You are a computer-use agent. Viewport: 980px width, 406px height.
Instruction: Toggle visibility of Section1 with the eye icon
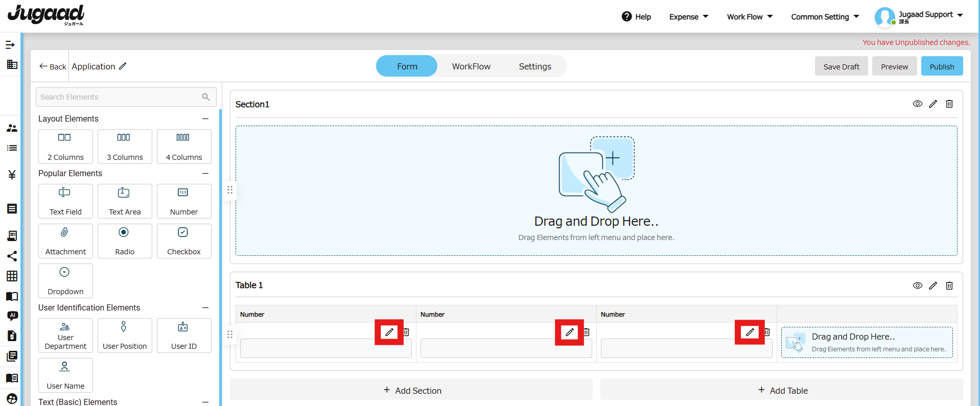[917, 104]
